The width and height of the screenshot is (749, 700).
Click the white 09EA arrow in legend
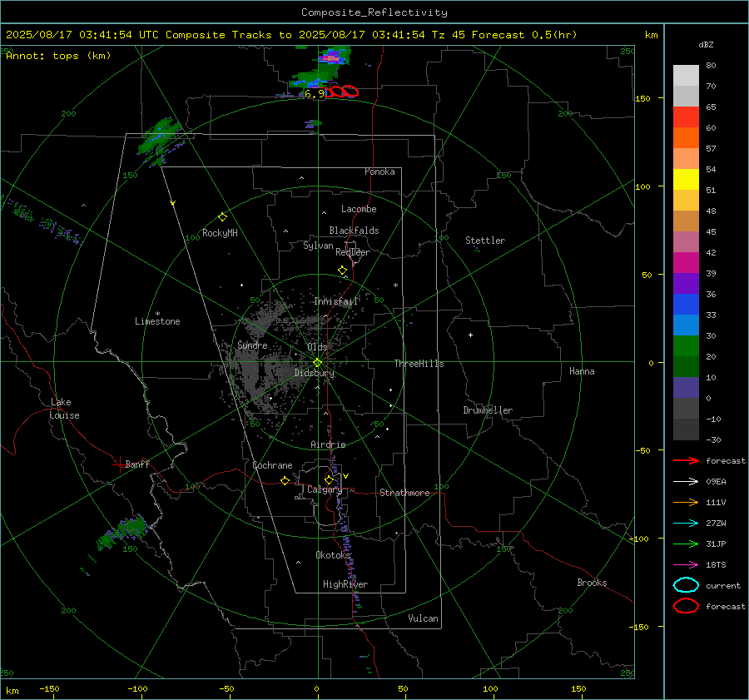[x=686, y=482]
